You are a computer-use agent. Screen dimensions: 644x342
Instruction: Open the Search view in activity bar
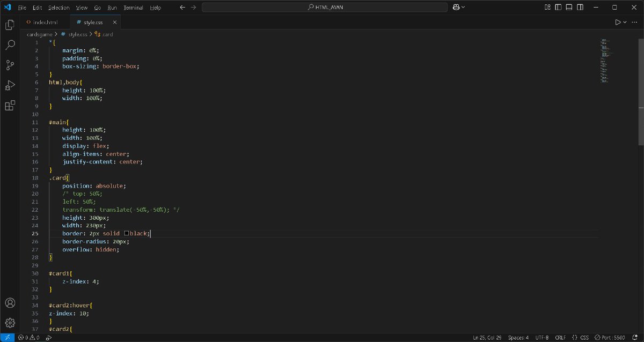10,45
